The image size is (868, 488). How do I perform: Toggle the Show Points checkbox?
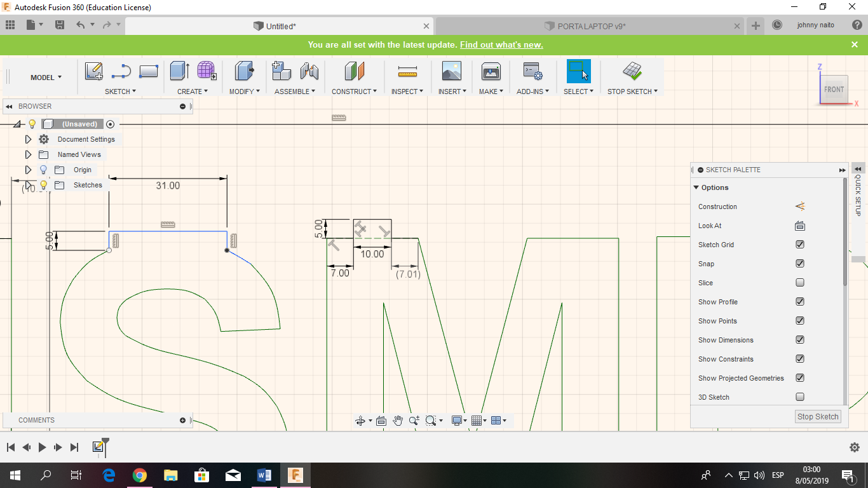click(800, 321)
